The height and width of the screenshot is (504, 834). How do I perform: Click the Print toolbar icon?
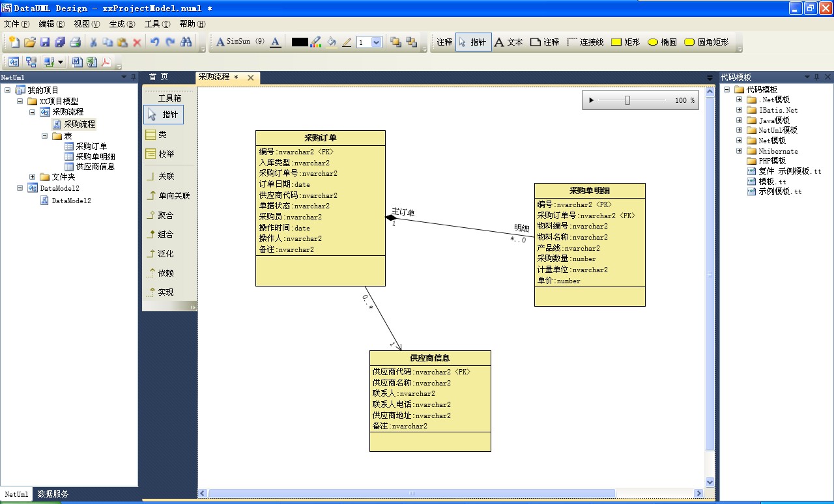point(75,42)
